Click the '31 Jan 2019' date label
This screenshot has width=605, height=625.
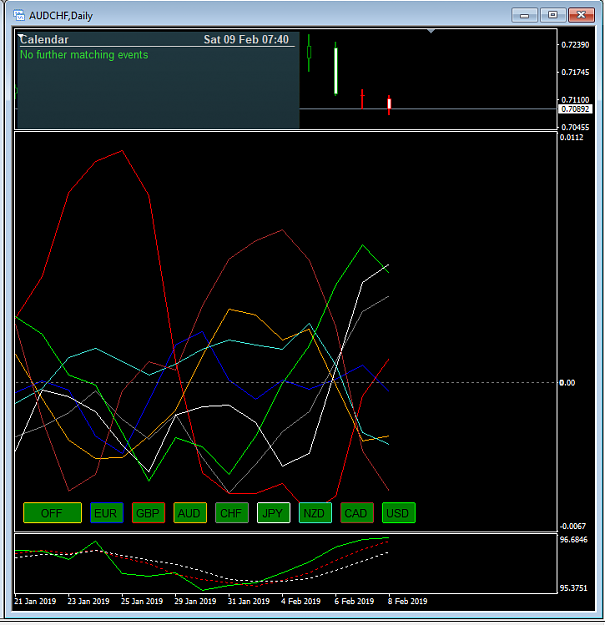pos(249,601)
